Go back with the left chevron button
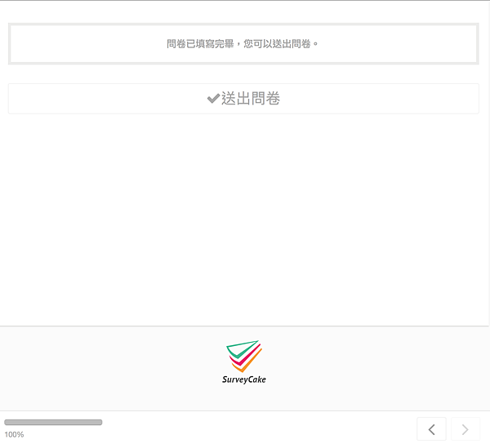Viewport: 490px width, 448px height. [431, 429]
